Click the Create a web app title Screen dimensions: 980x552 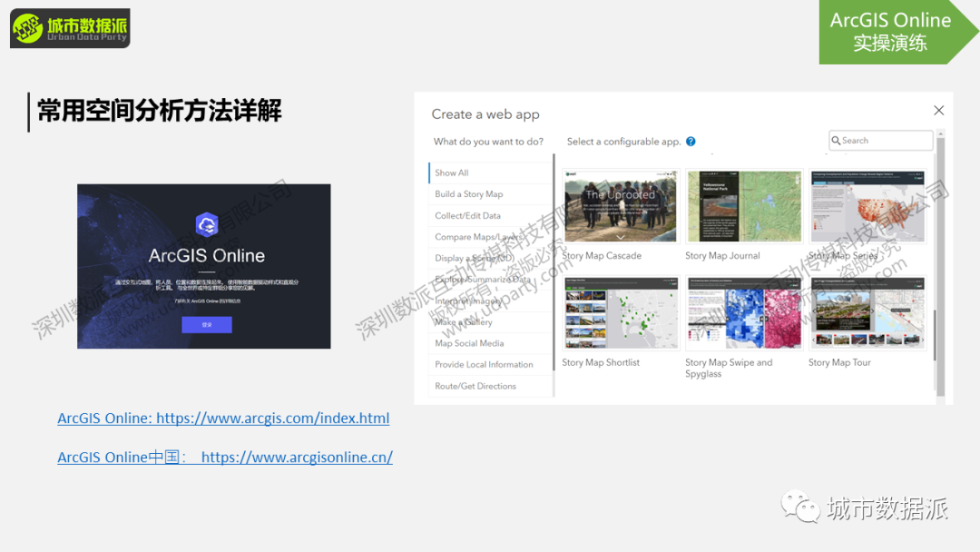485,114
